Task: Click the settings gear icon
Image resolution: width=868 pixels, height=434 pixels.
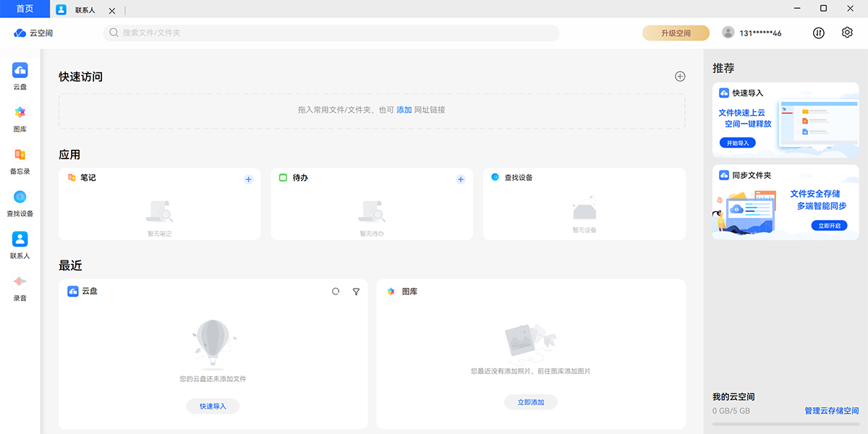Action: (x=847, y=33)
